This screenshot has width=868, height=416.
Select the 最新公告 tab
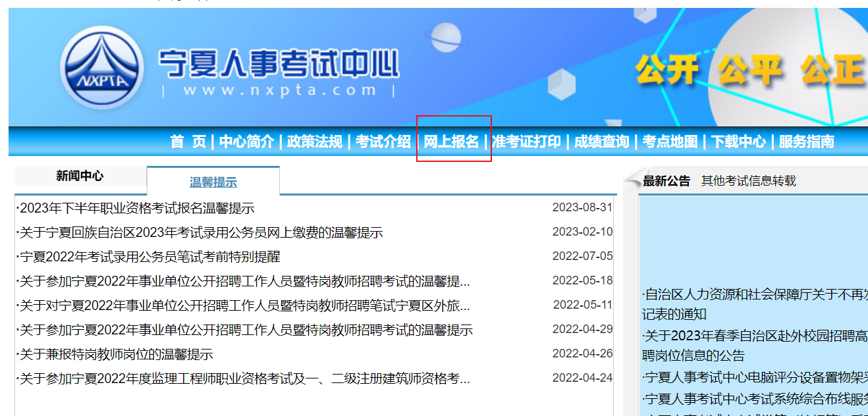[x=666, y=181]
